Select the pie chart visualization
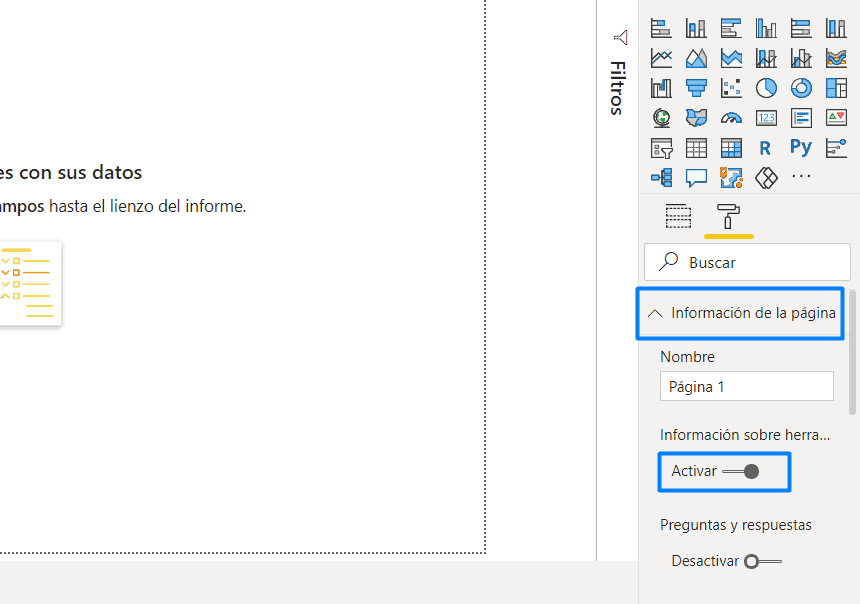 click(766, 88)
